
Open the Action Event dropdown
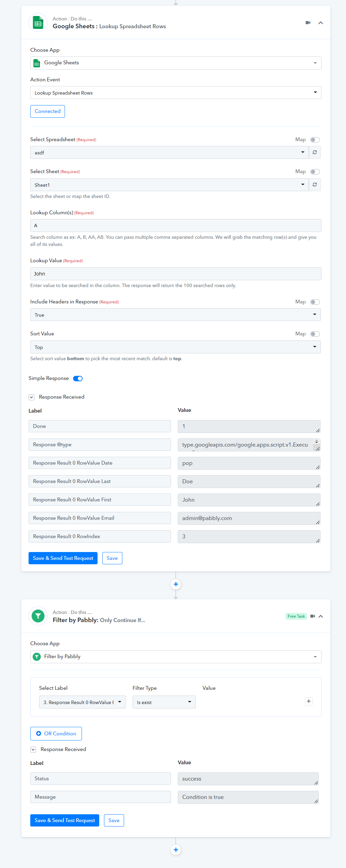176,93
